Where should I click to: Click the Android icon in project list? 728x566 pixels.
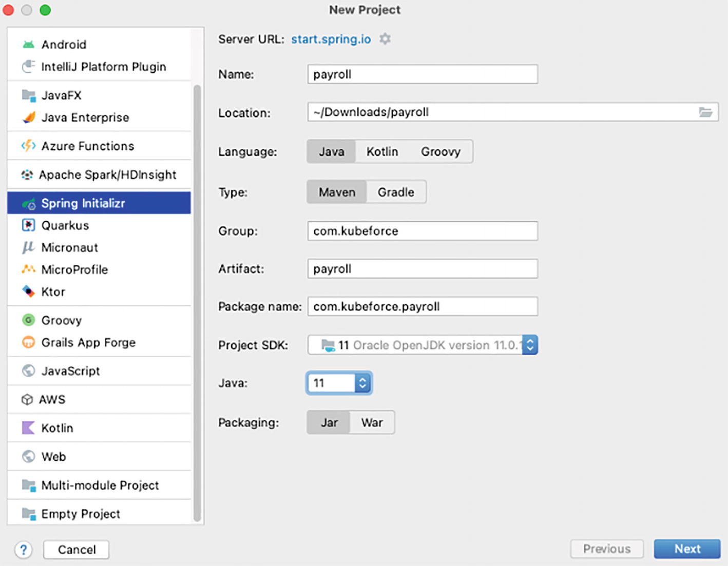click(28, 45)
